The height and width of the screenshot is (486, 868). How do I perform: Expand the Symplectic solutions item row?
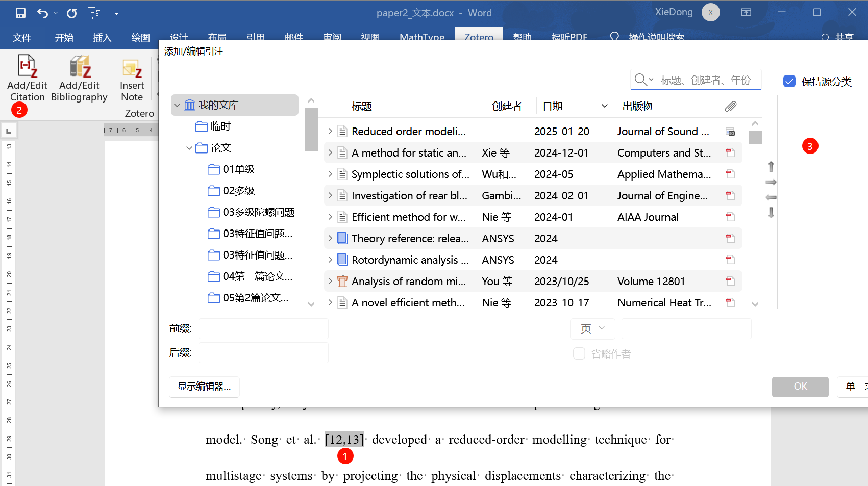330,174
